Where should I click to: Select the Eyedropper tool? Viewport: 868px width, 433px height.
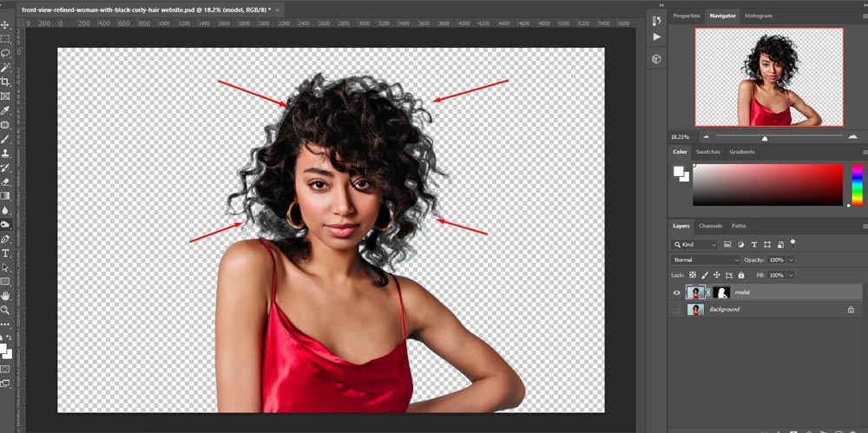(x=5, y=111)
